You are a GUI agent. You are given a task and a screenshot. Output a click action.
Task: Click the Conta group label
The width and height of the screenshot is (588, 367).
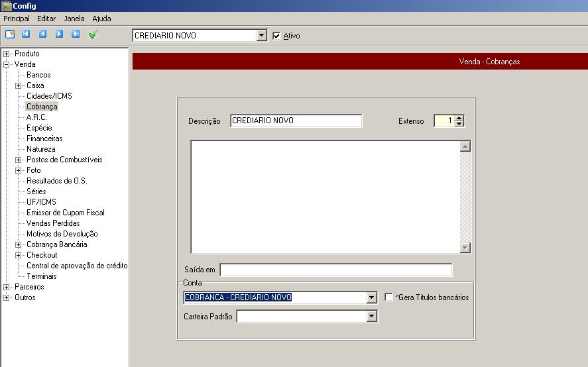coord(192,283)
